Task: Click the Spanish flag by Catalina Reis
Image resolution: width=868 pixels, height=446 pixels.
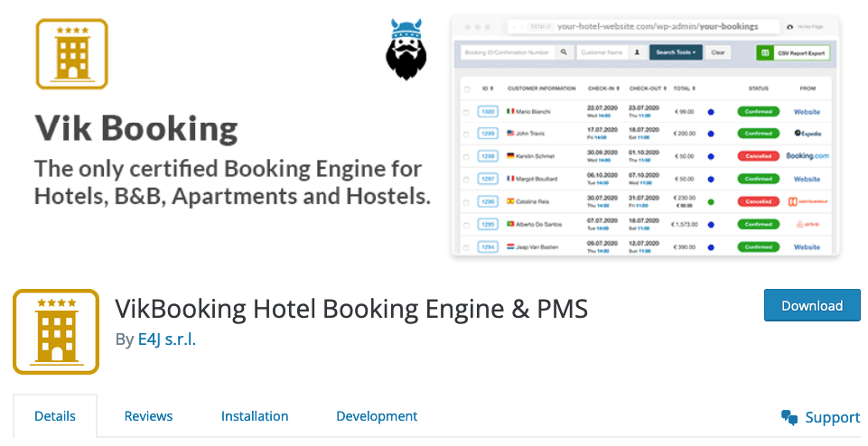Action: pyautogui.click(x=510, y=201)
